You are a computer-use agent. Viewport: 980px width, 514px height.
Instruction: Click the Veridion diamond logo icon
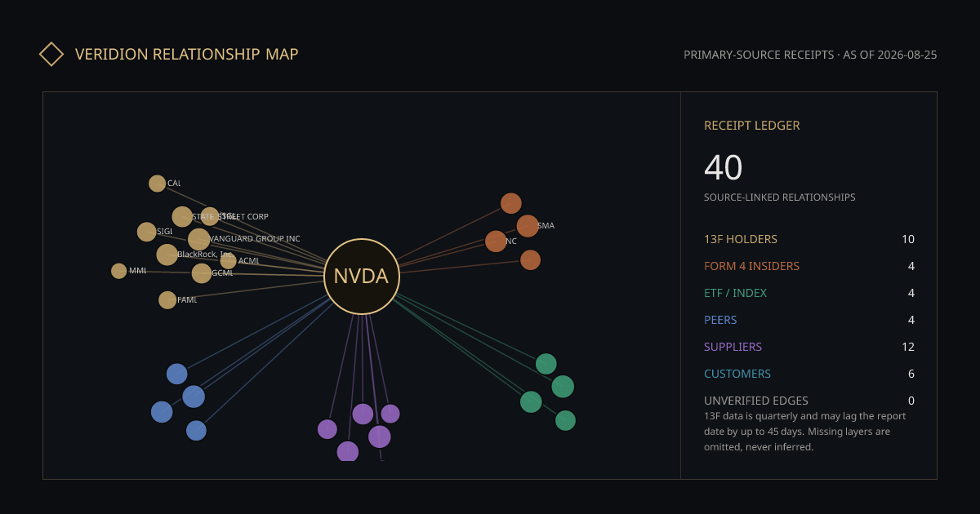tap(51, 54)
